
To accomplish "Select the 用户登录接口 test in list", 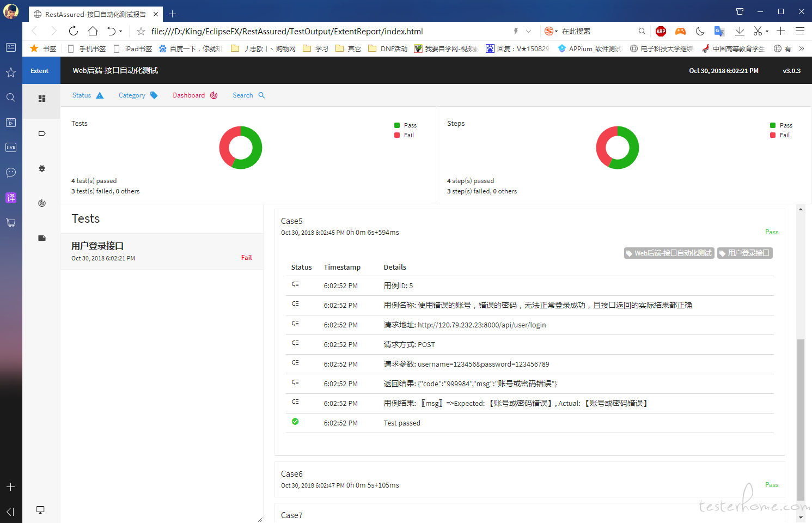I will pos(162,252).
